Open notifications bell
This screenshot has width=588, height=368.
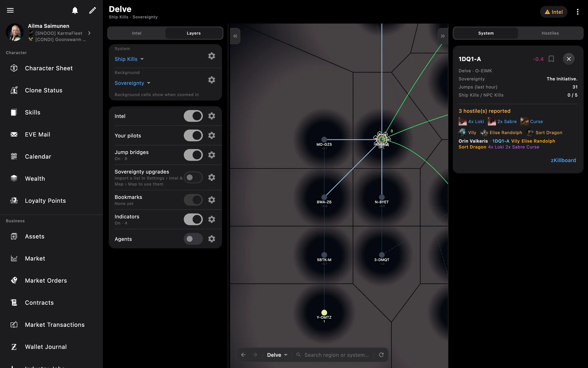point(75,10)
